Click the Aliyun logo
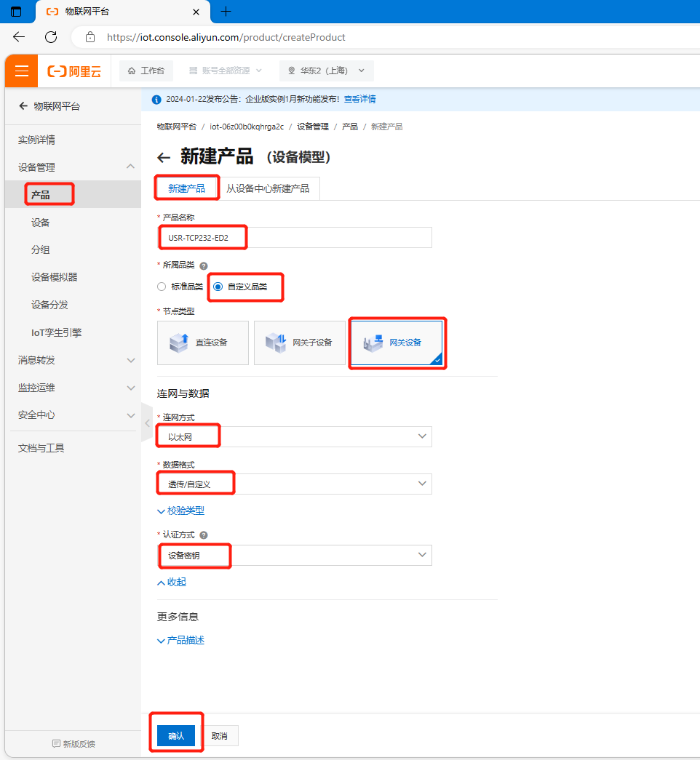This screenshot has width=700, height=760. pyautogui.click(x=74, y=71)
